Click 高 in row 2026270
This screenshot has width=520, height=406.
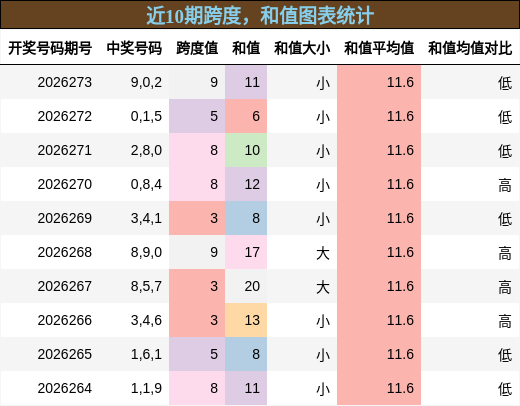(x=505, y=185)
